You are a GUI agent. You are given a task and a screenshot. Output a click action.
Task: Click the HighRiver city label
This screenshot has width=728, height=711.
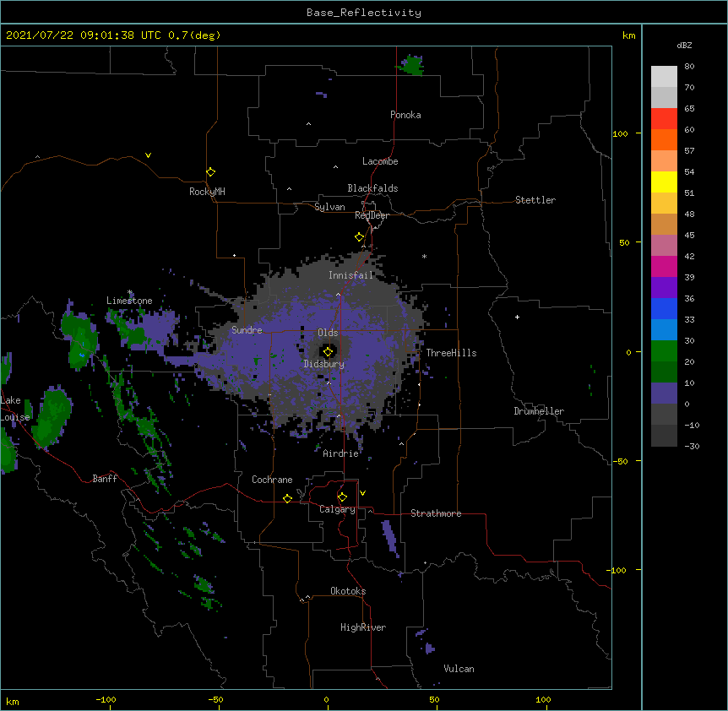(x=363, y=627)
